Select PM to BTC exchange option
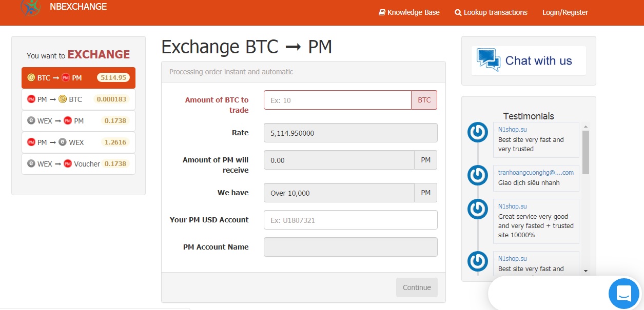 [78, 99]
